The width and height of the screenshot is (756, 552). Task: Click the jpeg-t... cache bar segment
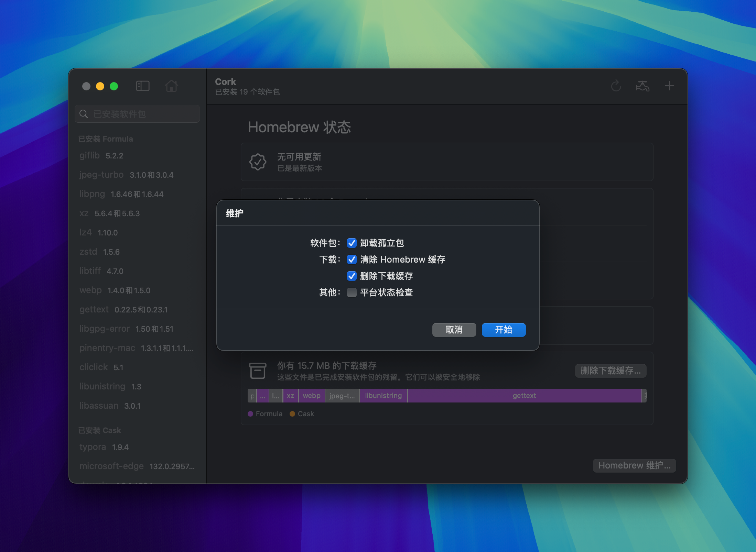tap(342, 396)
